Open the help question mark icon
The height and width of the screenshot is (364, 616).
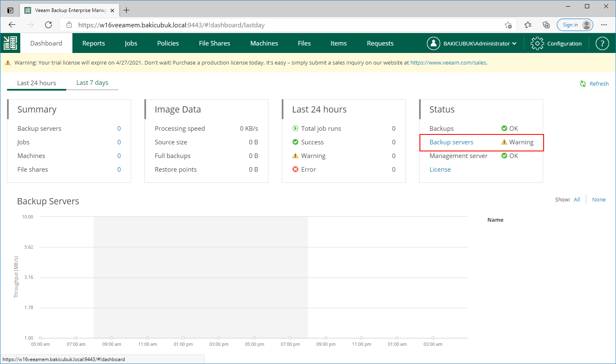(602, 43)
